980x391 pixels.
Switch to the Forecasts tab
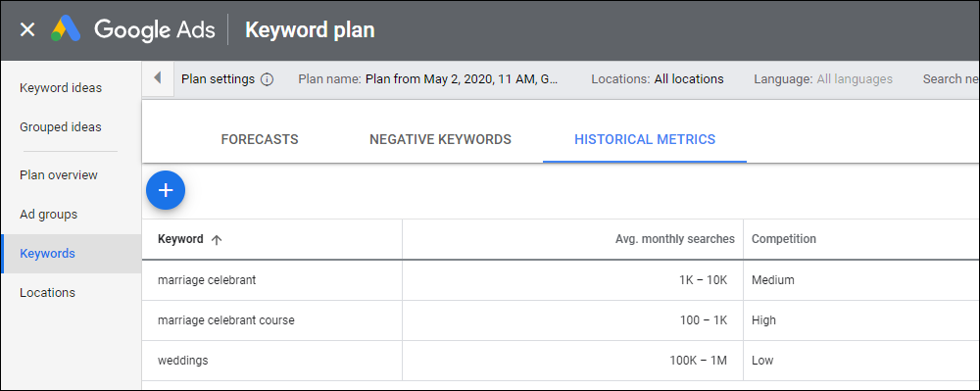(260, 139)
